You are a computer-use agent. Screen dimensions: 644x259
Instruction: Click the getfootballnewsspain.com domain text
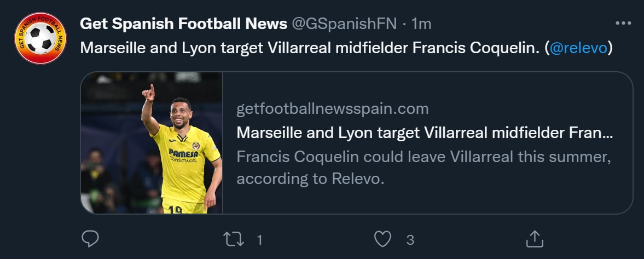pos(332,109)
